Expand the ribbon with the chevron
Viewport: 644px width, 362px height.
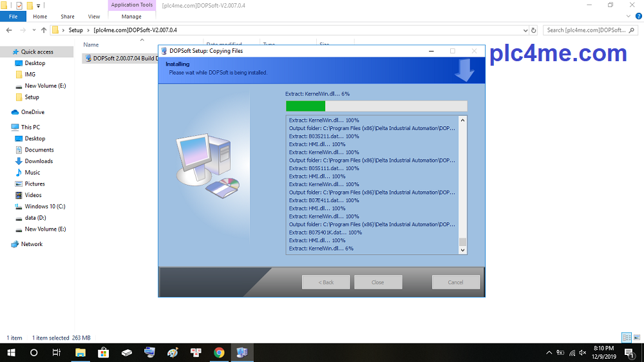[x=627, y=17]
